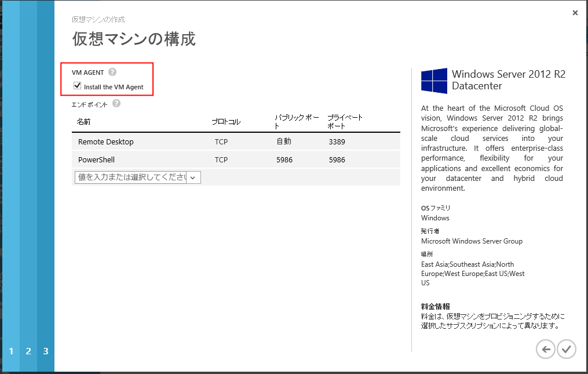Click the Install the VM Agent label text
The width and height of the screenshot is (588, 374).
pos(114,87)
